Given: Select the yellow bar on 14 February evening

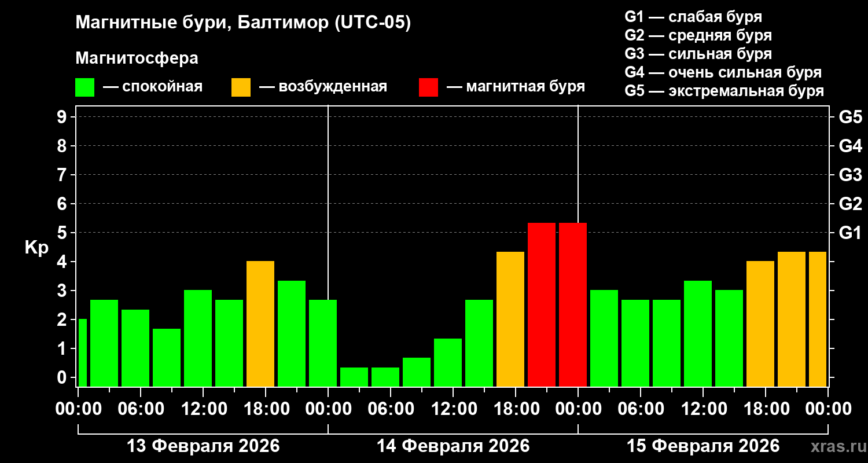Looking at the screenshot, I should click(x=510, y=319).
